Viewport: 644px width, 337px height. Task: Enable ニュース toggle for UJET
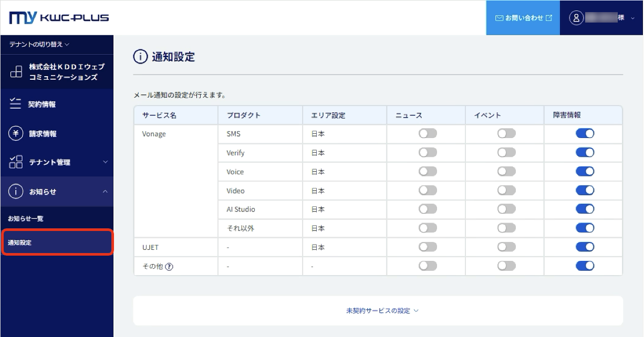pos(428,247)
